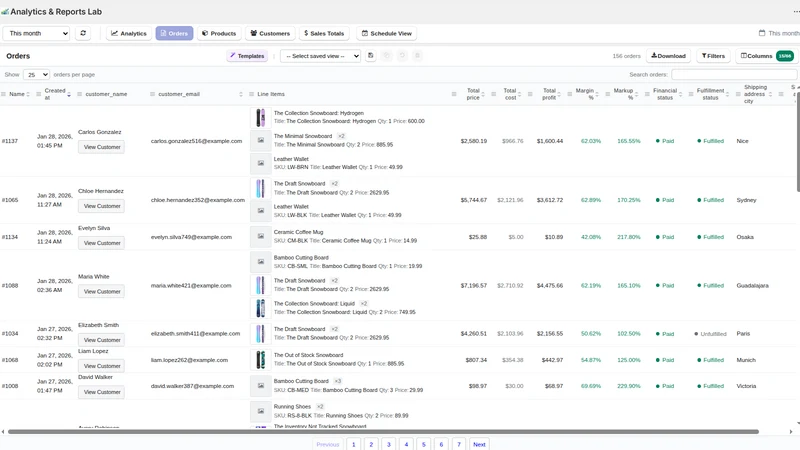Switch to the Products tab
The width and height of the screenshot is (800, 450).
pos(219,33)
